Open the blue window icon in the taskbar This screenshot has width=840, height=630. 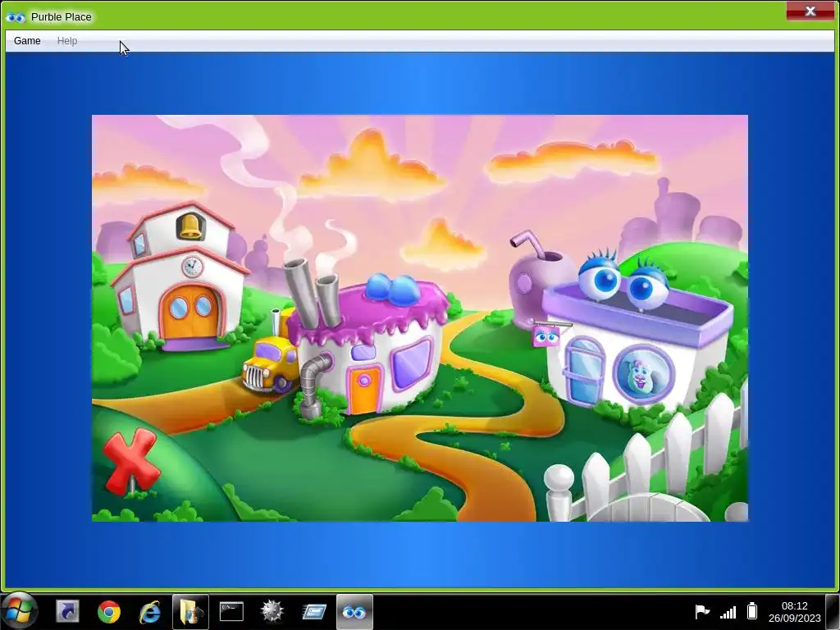314,612
